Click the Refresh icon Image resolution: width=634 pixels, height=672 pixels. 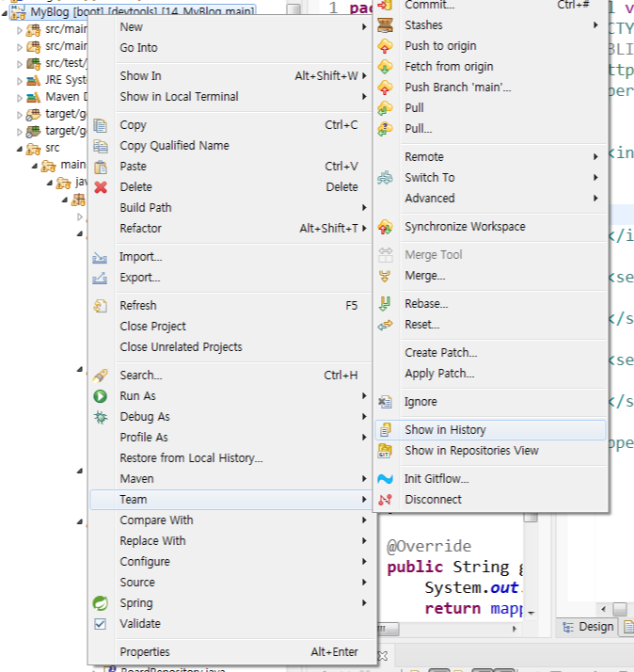click(x=101, y=306)
